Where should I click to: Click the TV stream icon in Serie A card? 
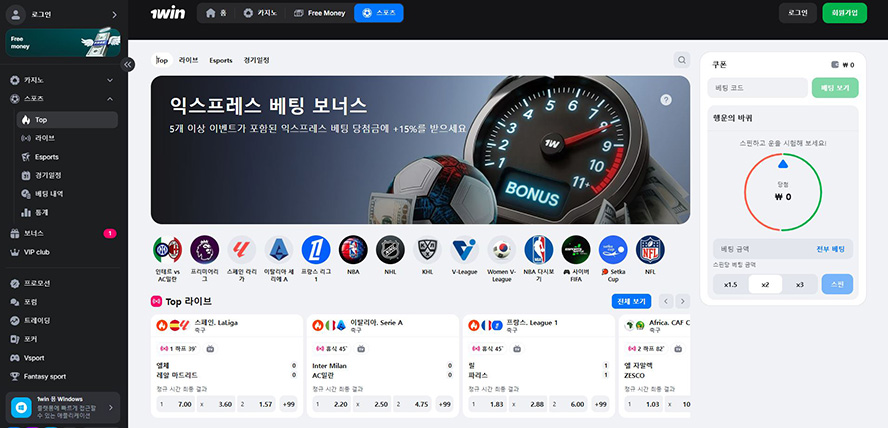[x=361, y=349]
